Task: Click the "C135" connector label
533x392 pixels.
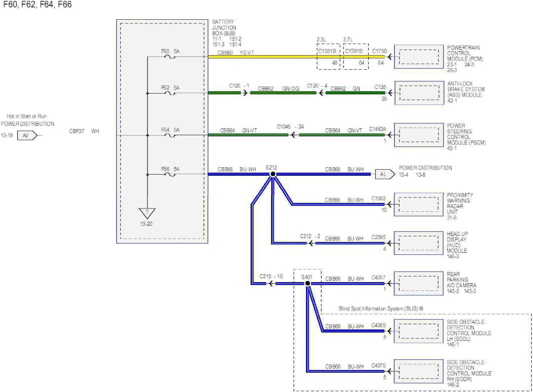Action: [x=380, y=87]
